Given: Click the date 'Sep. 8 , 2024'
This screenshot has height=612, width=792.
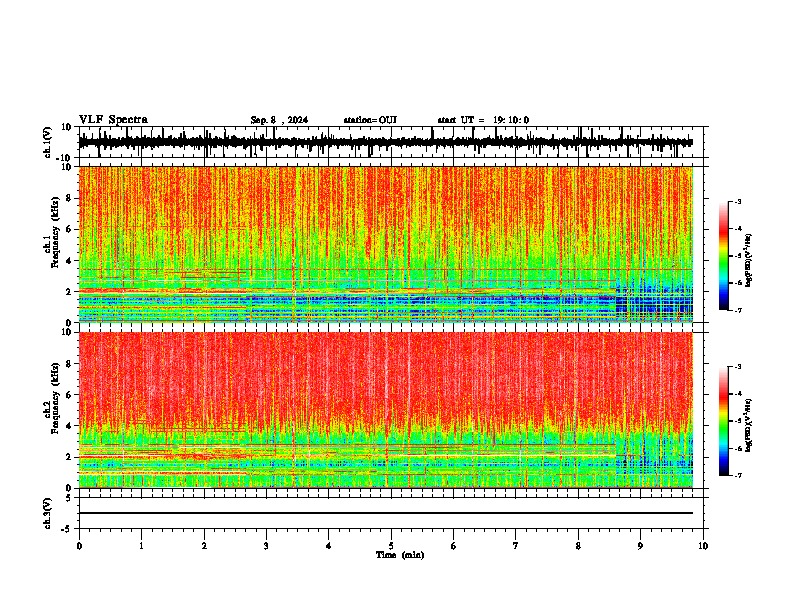Looking at the screenshot, I should 279,120.
